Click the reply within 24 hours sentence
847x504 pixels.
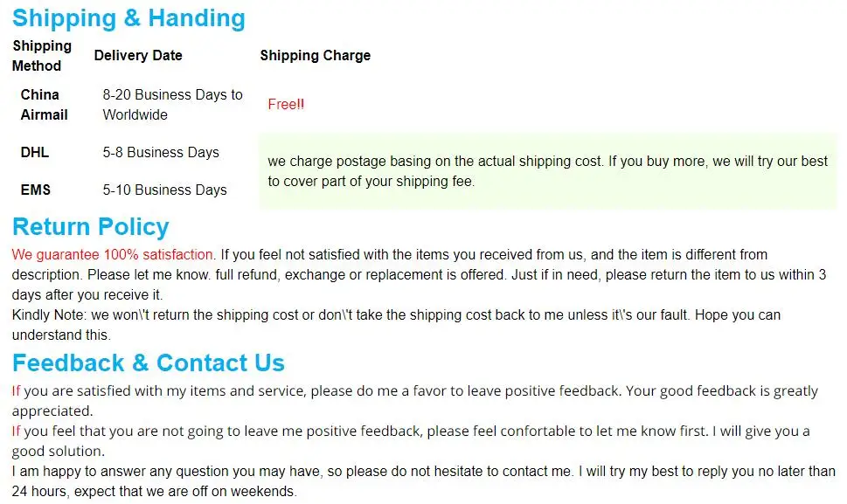tap(423, 481)
